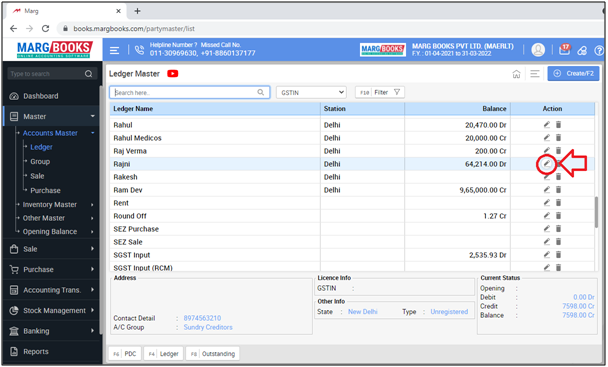This screenshot has width=608, height=367.
Task: Edit the Rent ledger
Action: pyautogui.click(x=546, y=203)
